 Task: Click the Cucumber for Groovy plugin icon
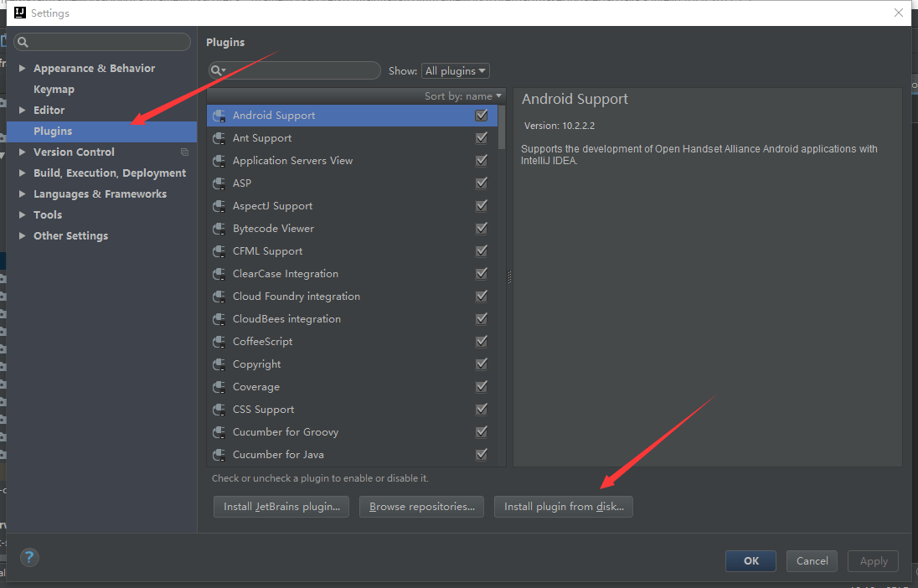tap(219, 432)
